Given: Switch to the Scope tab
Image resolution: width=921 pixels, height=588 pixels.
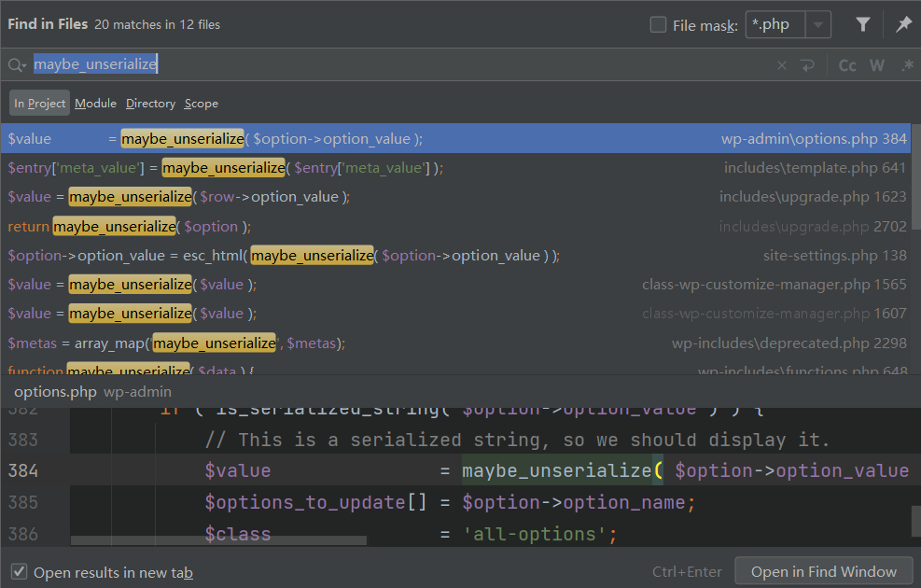Looking at the screenshot, I should (x=201, y=104).
